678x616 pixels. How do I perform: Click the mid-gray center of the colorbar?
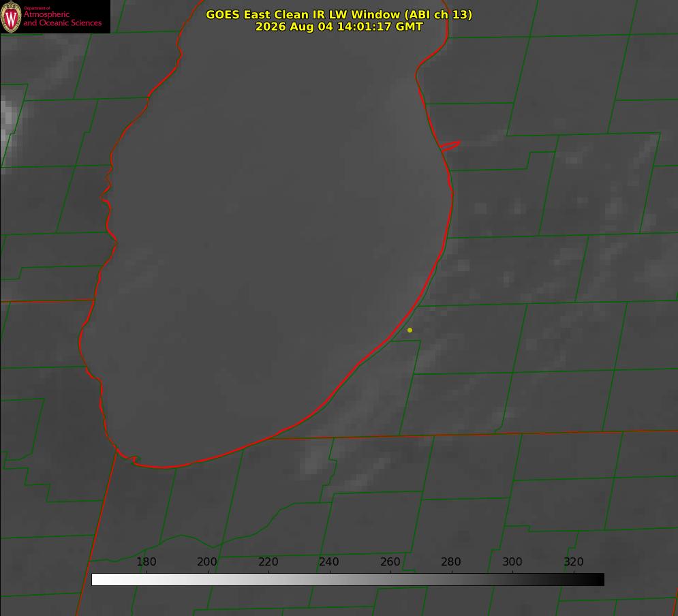348,580
